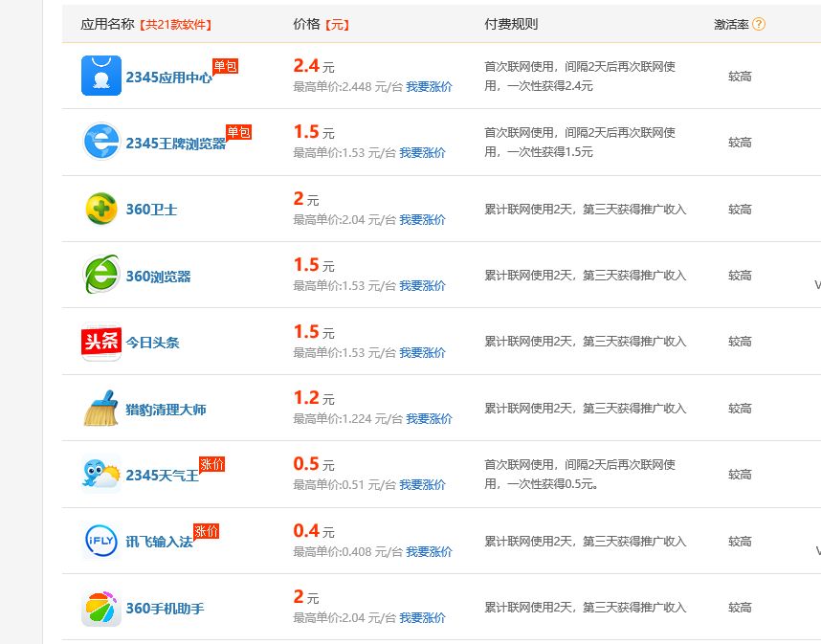Viewport: 821px width, 644px height.
Task: Click 最高单价:0.51 元/台 text
Action: click(x=344, y=485)
